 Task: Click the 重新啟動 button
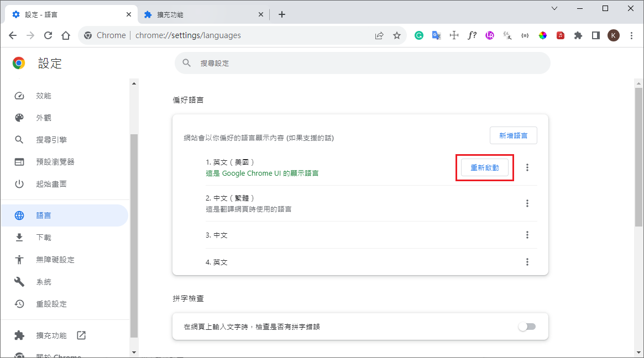[x=485, y=167]
